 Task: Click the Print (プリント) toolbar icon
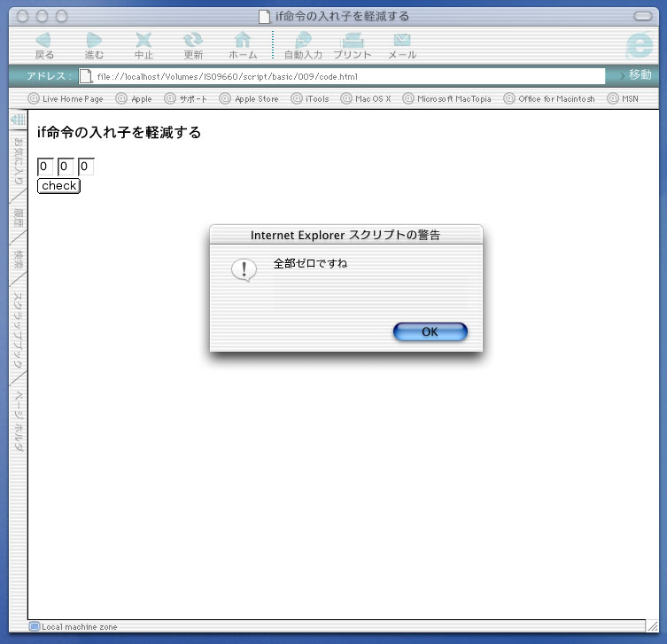(353, 41)
